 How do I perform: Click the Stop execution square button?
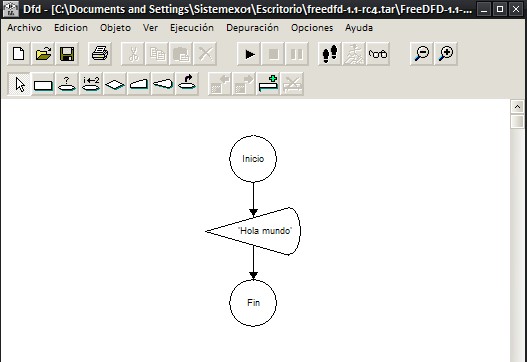[x=273, y=54]
